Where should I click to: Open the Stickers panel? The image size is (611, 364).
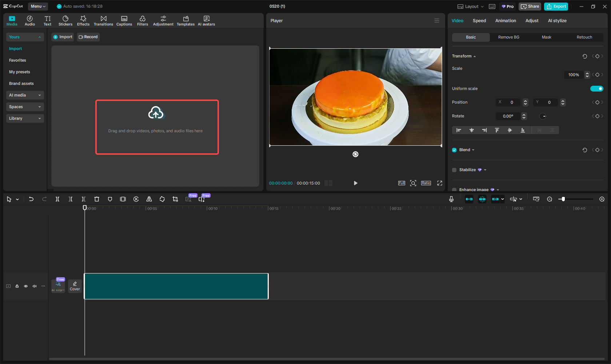[65, 21]
